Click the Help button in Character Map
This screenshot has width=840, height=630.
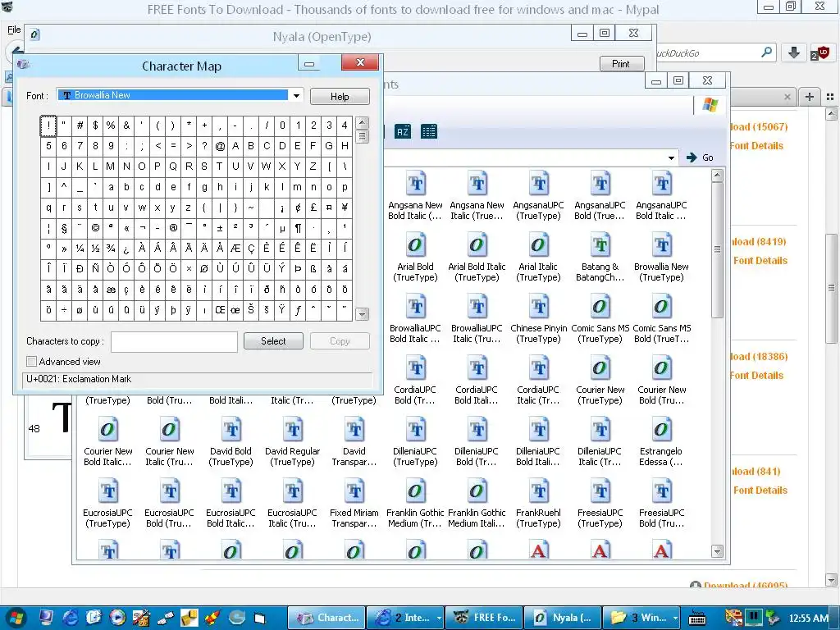(340, 97)
